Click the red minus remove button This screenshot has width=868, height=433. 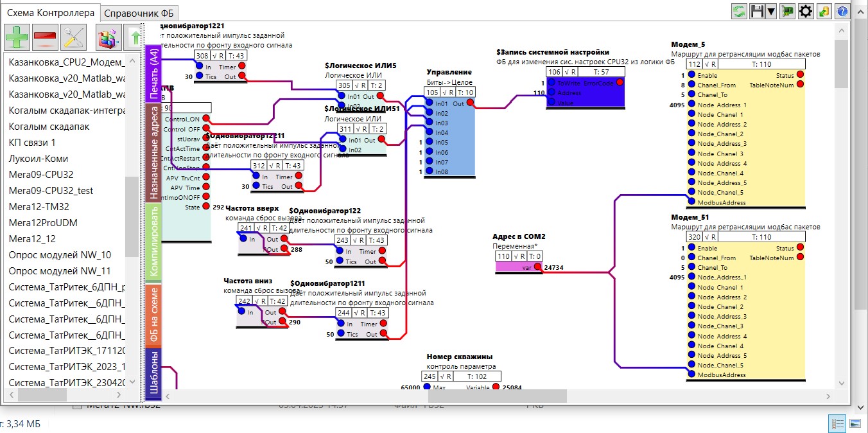pyautogui.click(x=45, y=38)
